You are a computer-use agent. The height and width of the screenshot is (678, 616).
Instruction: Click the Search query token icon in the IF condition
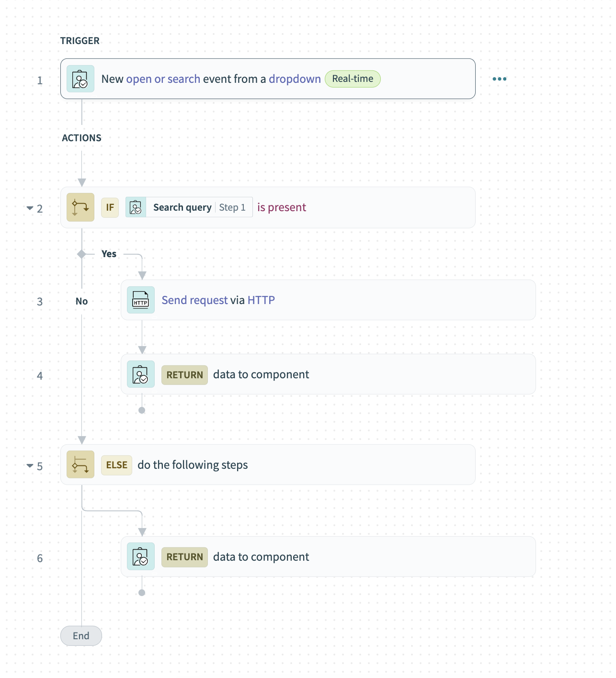[136, 207]
